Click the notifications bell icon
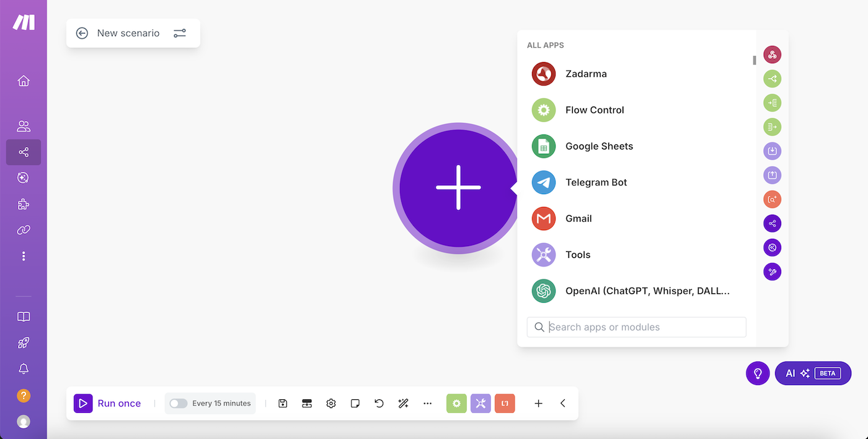The image size is (868, 439). 24,369
